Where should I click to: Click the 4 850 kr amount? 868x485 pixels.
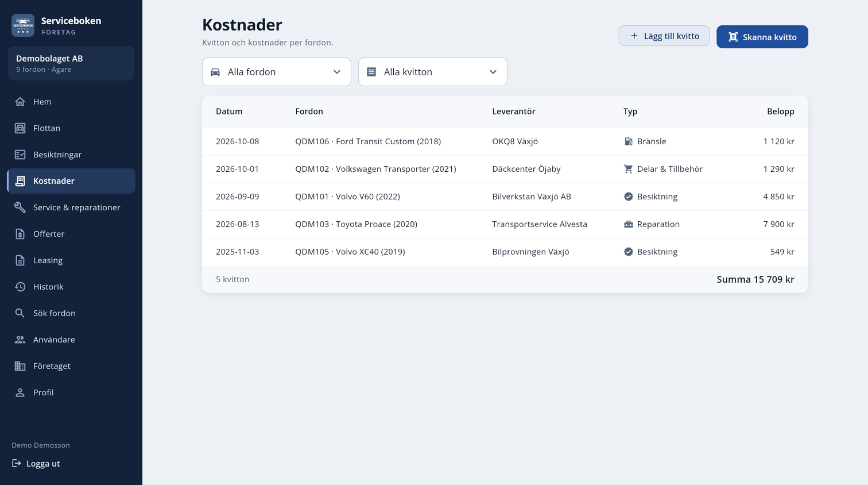[x=779, y=197]
